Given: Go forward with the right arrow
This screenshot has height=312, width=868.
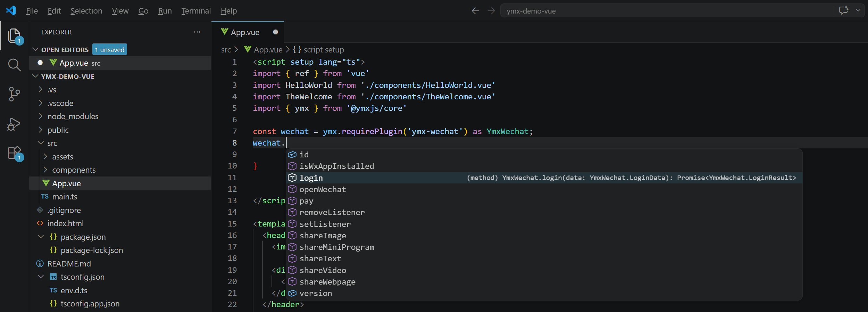Looking at the screenshot, I should coord(491,11).
